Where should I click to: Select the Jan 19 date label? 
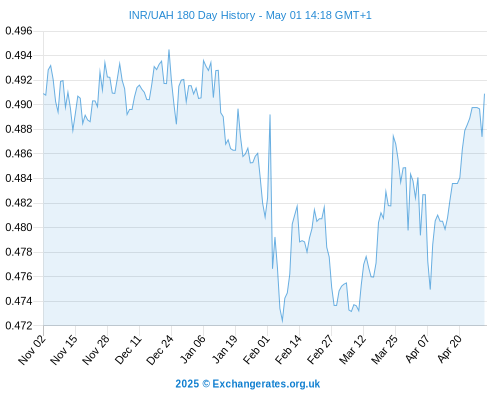coord(225,349)
